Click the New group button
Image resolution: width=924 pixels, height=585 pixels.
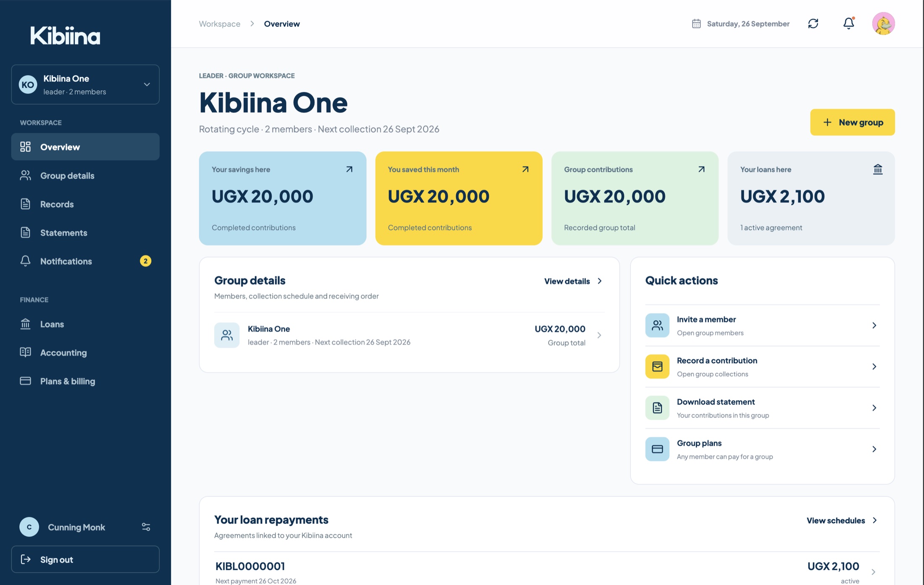click(x=852, y=122)
